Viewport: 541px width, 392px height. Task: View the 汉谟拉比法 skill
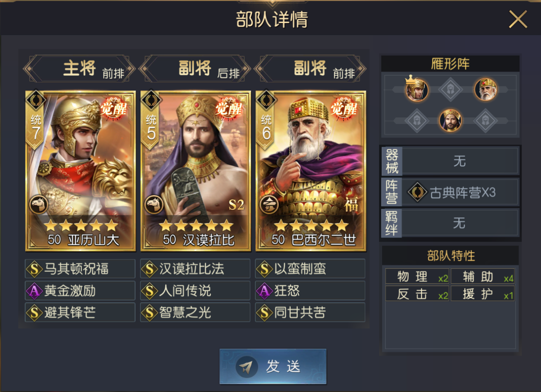pyautogui.click(x=195, y=269)
